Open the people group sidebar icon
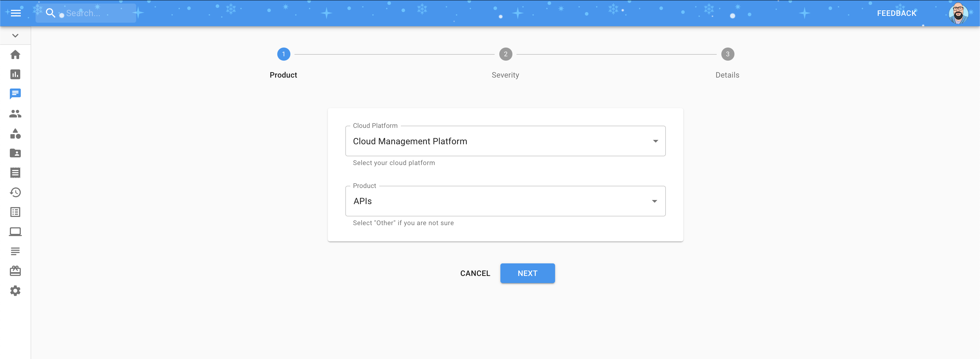 (x=15, y=114)
